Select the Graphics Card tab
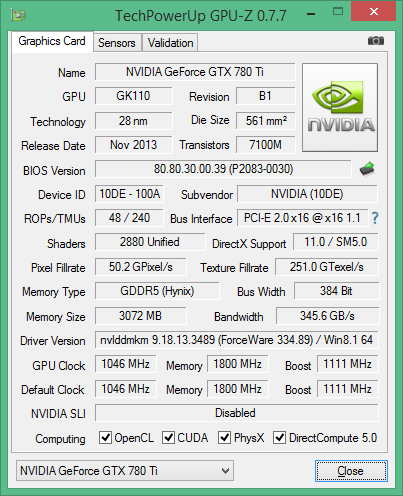The width and height of the screenshot is (403, 496). (52, 41)
